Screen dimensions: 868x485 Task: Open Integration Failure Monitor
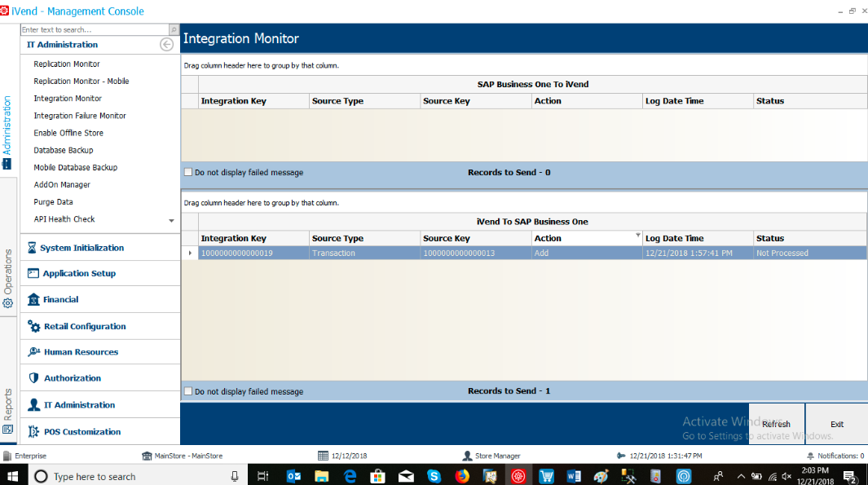(80, 115)
